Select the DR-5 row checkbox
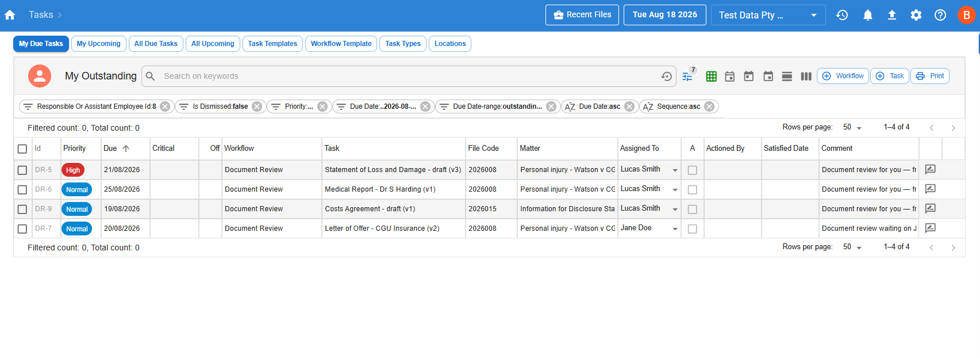The width and height of the screenshot is (980, 358). (22, 170)
